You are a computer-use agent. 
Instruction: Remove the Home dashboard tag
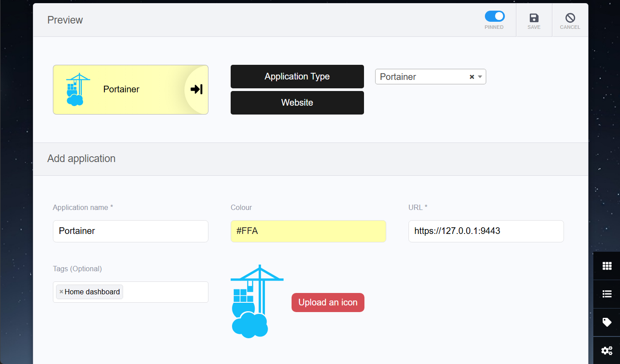pyautogui.click(x=61, y=292)
